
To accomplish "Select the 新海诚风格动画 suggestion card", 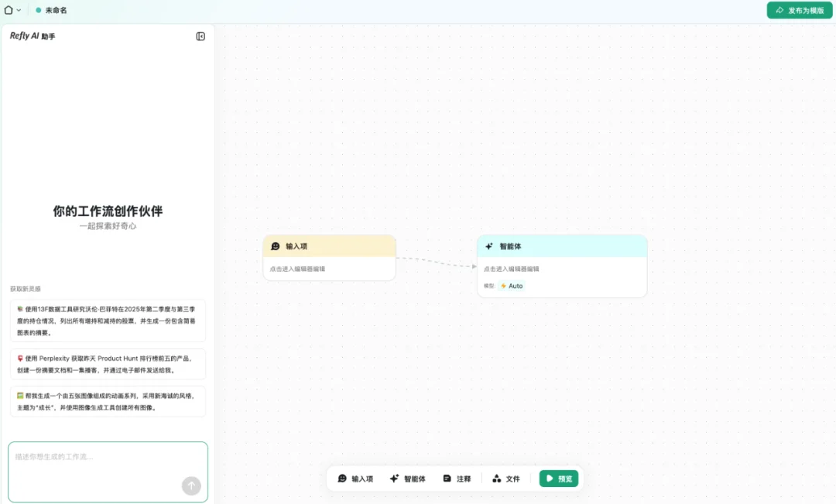I will click(108, 401).
